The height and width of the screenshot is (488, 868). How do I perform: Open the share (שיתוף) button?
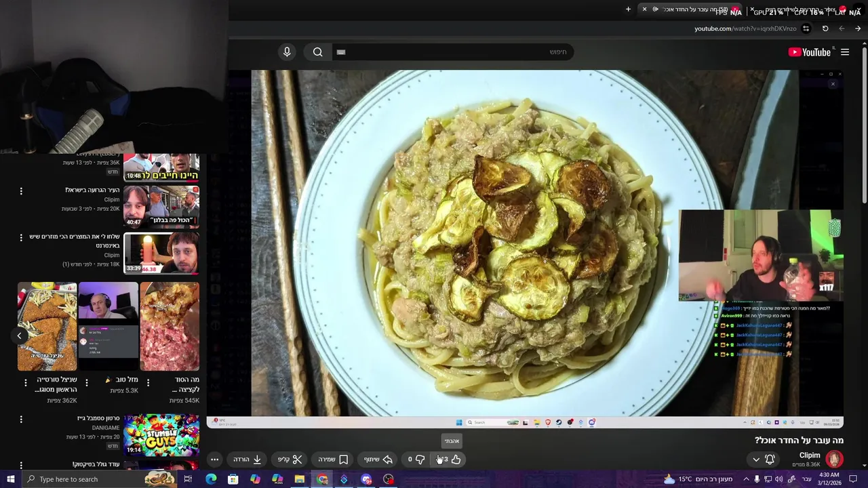[378, 460]
